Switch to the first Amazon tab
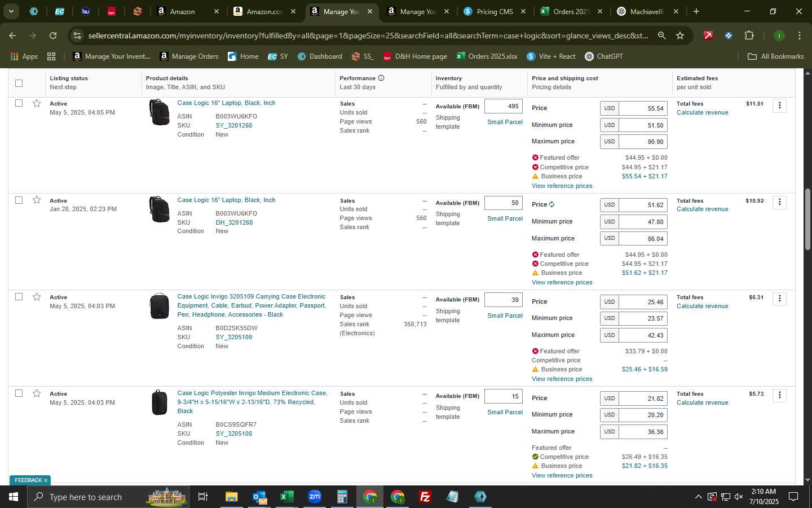 (188, 11)
